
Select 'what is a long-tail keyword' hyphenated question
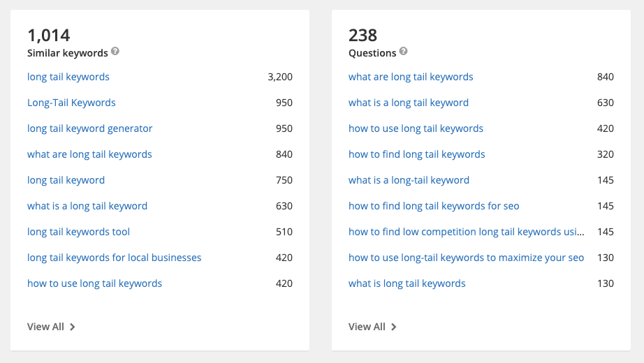point(409,180)
